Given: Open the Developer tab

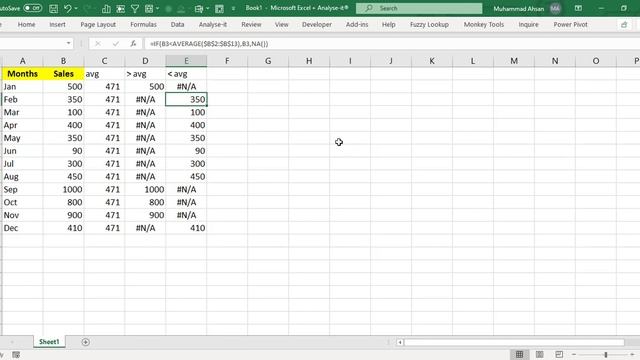Looking at the screenshot, I should (317, 24).
